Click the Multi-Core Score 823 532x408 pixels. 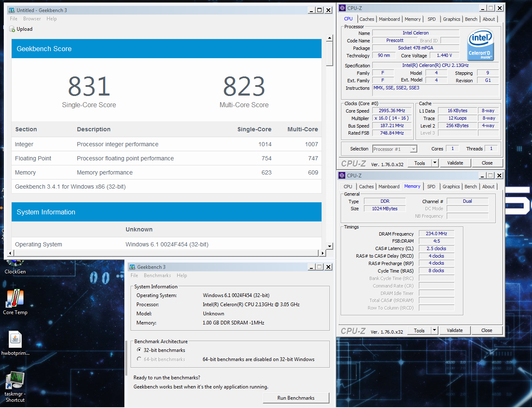(x=244, y=86)
